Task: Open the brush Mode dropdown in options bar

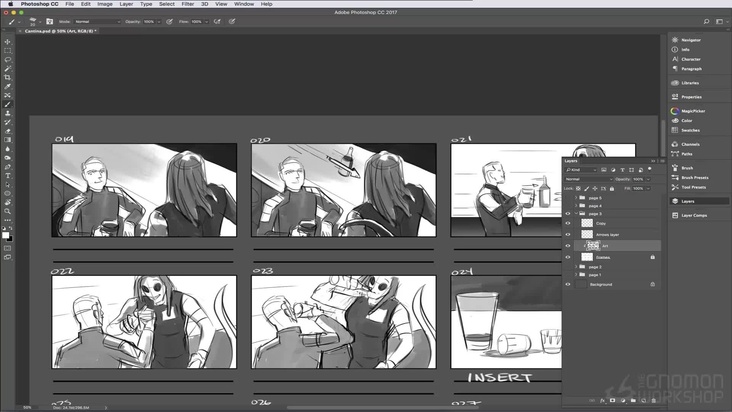Action: (x=97, y=21)
